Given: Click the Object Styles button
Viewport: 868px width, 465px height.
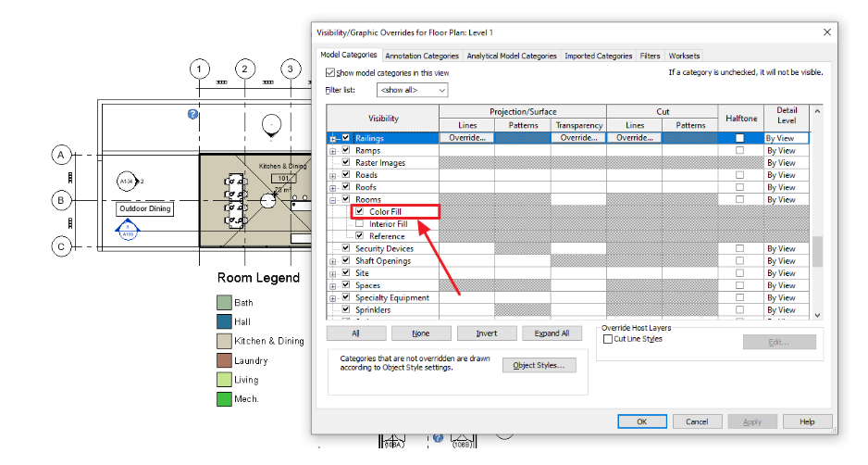Looking at the screenshot, I should pyautogui.click(x=539, y=365).
